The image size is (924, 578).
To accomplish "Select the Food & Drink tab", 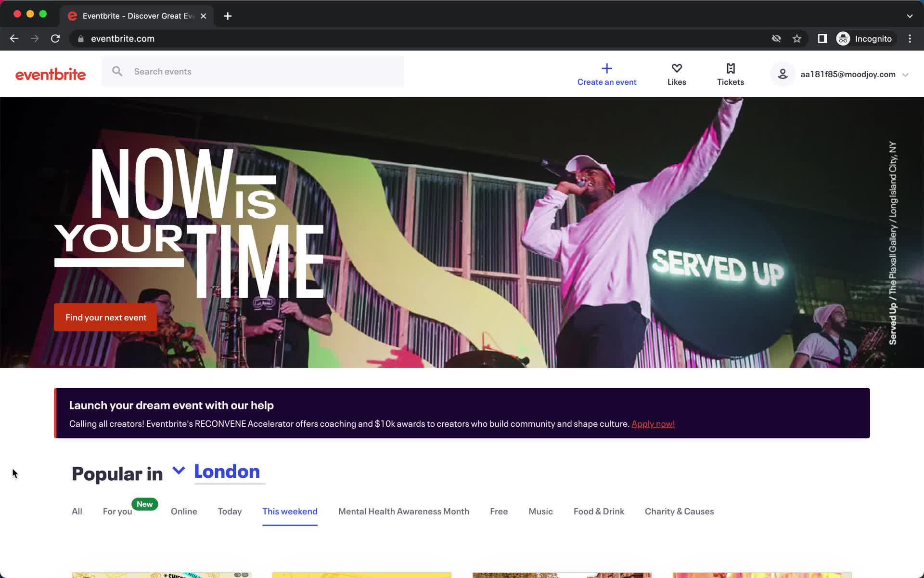I will (599, 512).
